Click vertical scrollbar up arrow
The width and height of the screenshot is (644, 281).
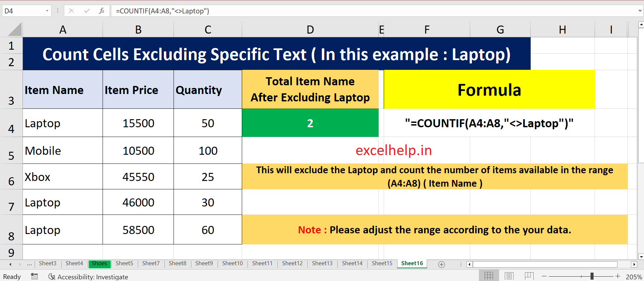coord(641,25)
